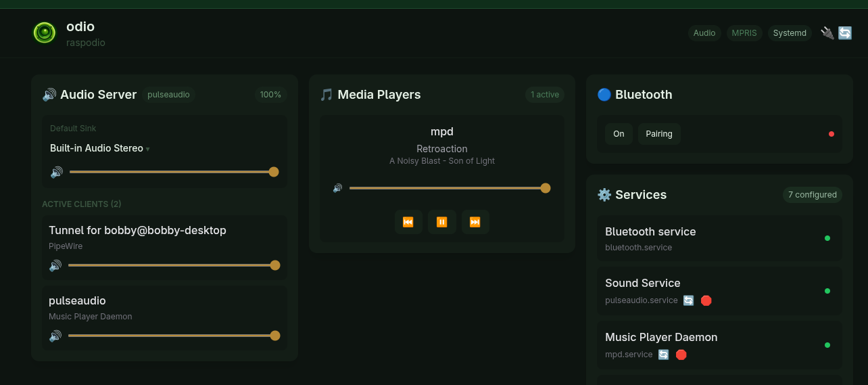The width and height of the screenshot is (868, 385).
Task: Skip to next track in mpd
Action: (475, 222)
